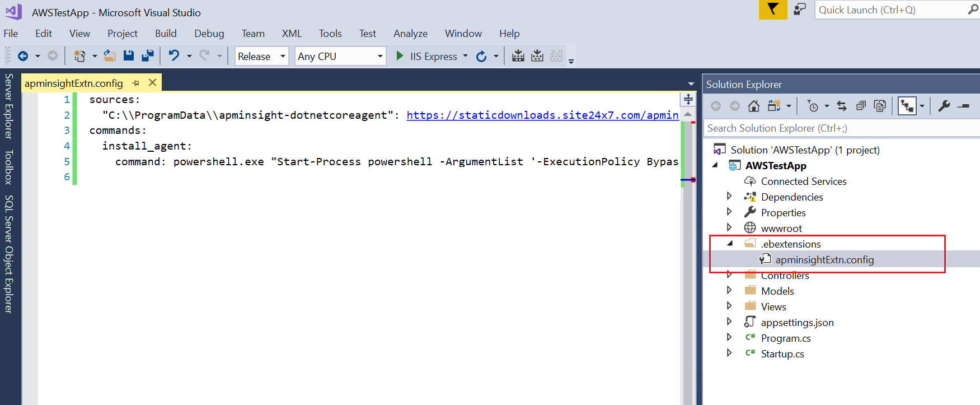Click the Undo arrow icon
Image resolution: width=980 pixels, height=405 pixels.
coord(174,56)
